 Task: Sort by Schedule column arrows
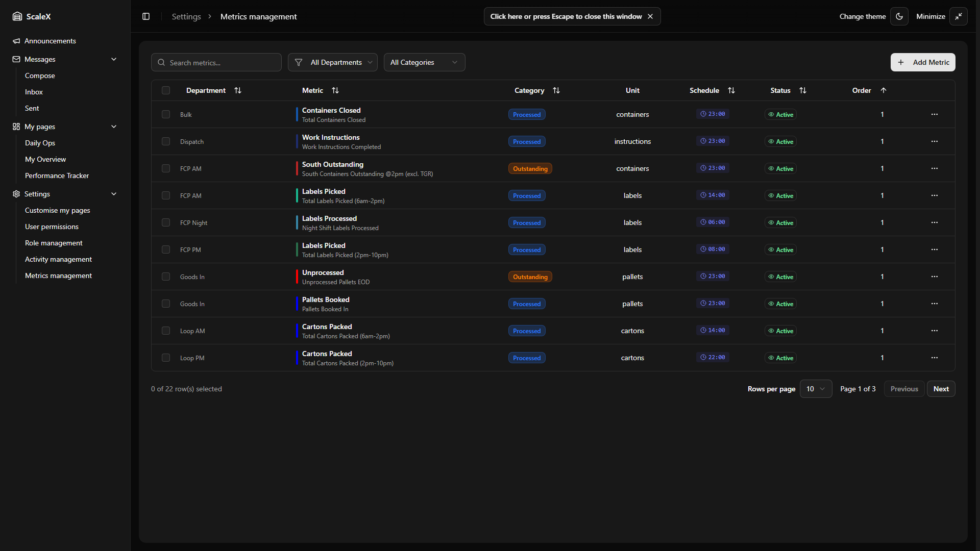[x=731, y=90]
